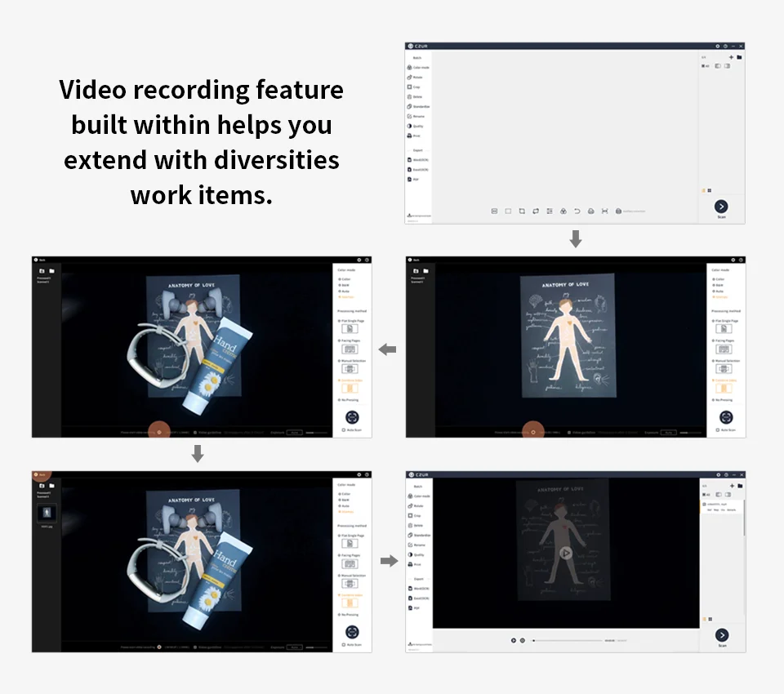
Task: Open the recorded video thumbnail in the dark left sidebar
Action: (x=47, y=513)
